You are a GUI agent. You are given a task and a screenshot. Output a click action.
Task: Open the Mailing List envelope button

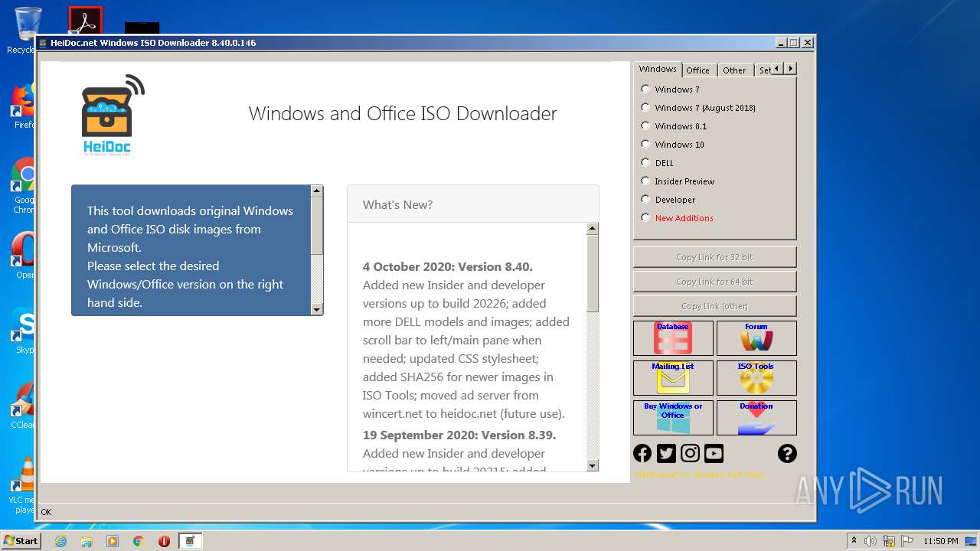[x=673, y=378]
